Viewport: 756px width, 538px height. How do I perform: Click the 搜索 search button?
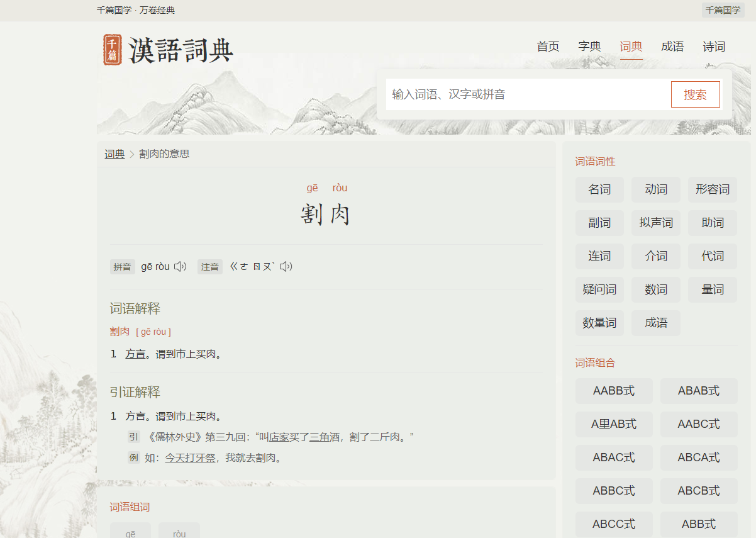point(696,94)
